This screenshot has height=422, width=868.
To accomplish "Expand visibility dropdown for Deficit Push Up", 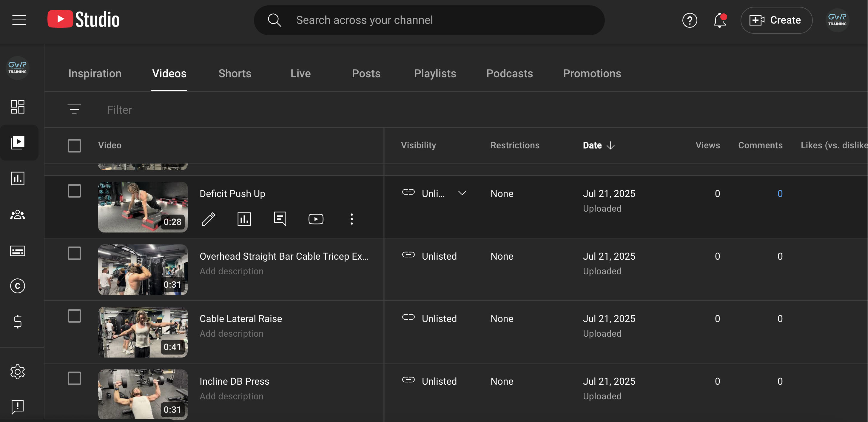I will coord(462,193).
